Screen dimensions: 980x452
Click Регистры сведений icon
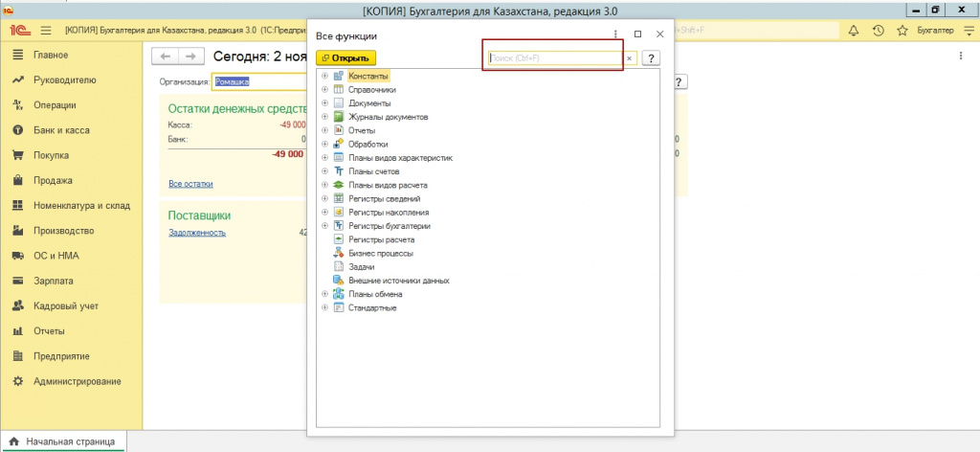[x=338, y=199]
